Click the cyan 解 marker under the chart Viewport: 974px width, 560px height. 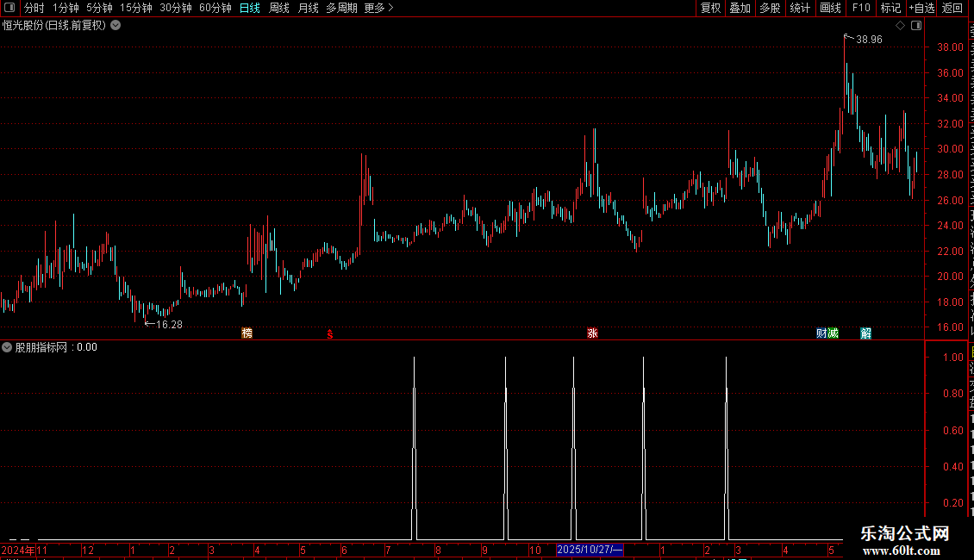(x=866, y=333)
